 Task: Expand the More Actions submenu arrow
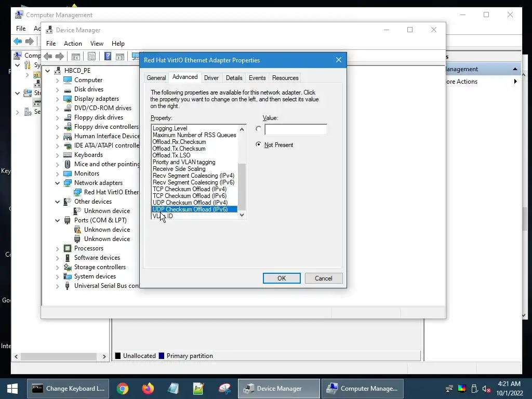(x=515, y=82)
